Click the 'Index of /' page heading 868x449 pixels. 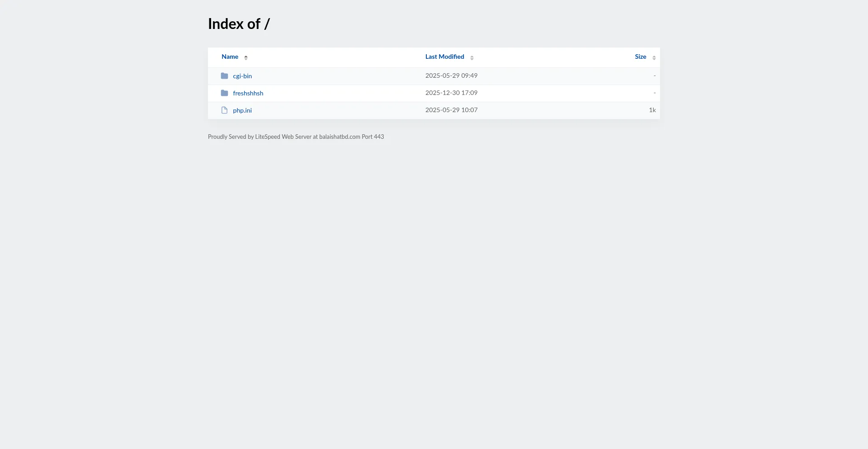[239, 24]
